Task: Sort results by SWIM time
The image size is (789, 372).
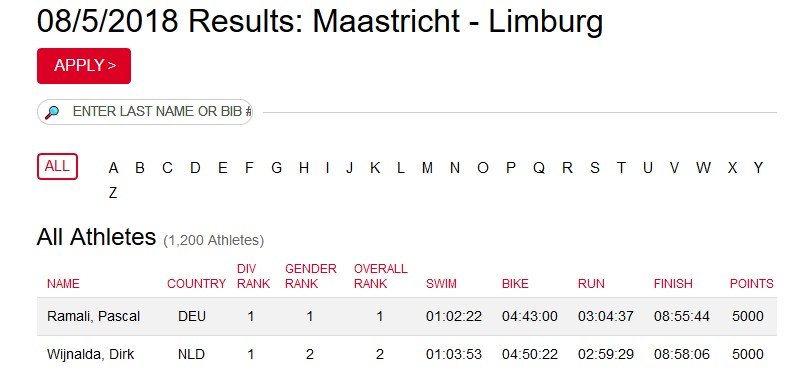Action: click(x=441, y=284)
